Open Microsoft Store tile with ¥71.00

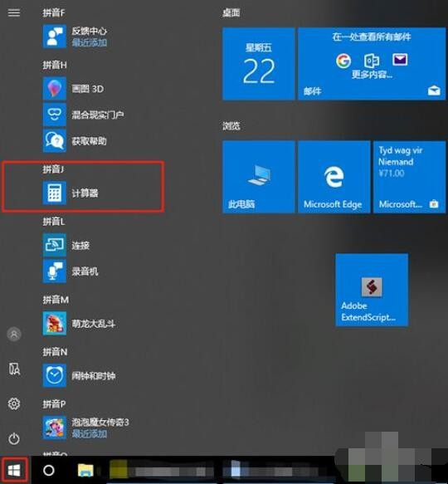410,177
